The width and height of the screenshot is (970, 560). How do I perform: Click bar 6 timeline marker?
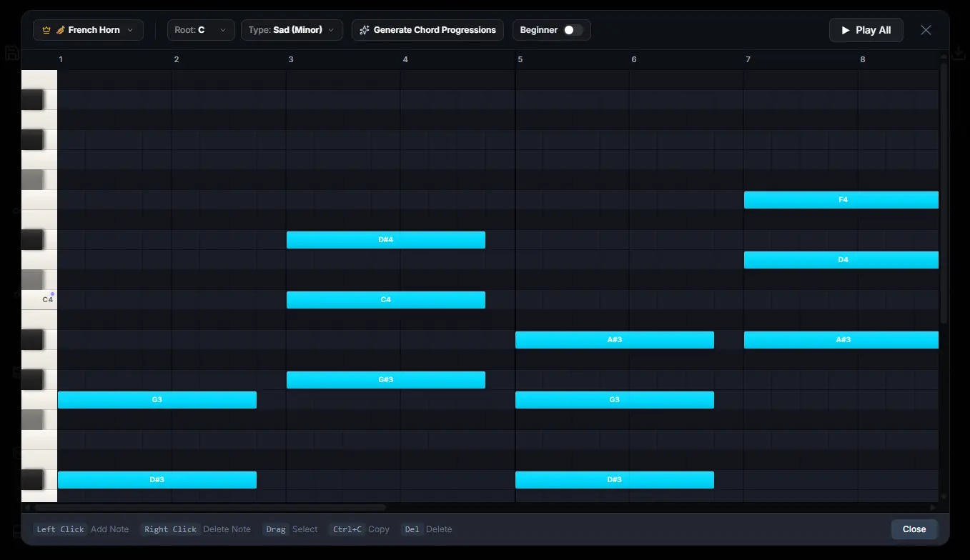point(634,59)
